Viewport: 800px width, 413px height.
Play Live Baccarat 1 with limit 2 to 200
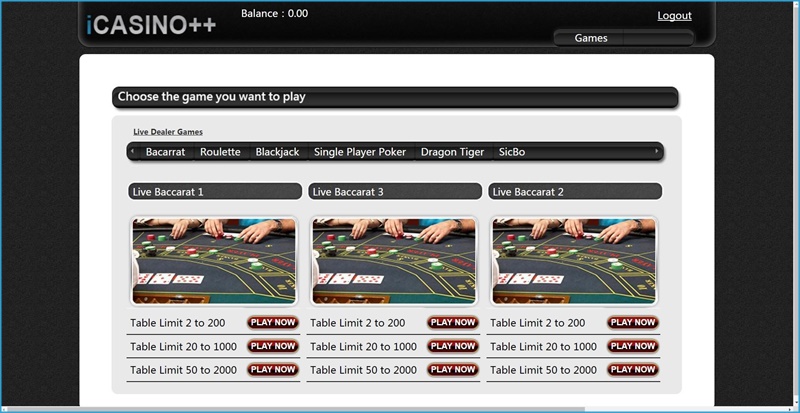pyautogui.click(x=273, y=323)
